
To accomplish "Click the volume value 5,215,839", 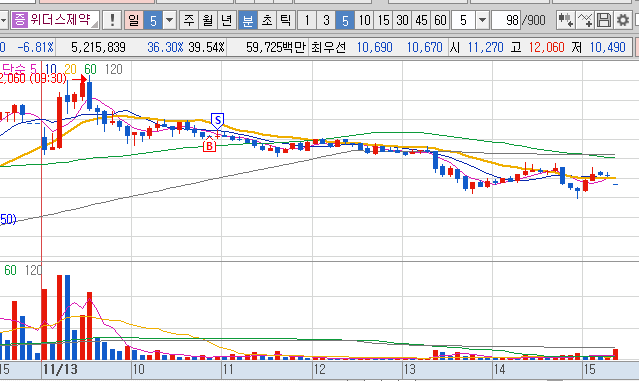I will pyautogui.click(x=98, y=48).
